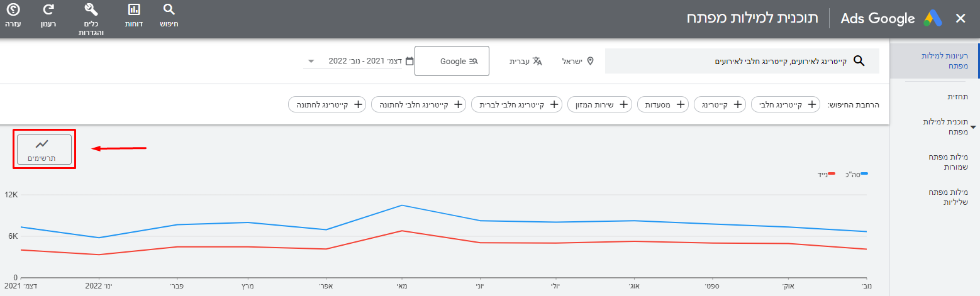Add suggestion קייטרינג חלבי
The image size is (980, 296).
coord(786,104)
